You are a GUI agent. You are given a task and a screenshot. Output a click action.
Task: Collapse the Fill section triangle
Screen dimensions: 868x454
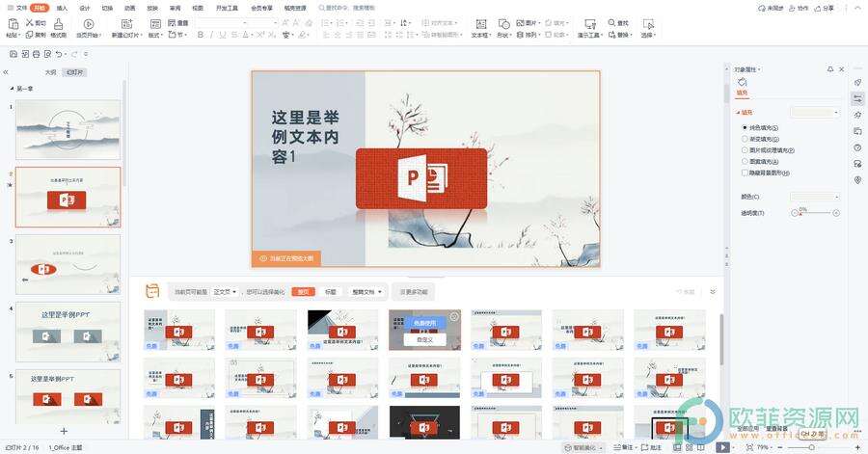[738, 112]
